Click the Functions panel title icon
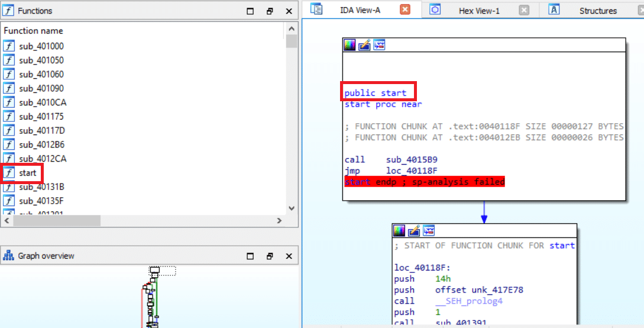 (8, 11)
